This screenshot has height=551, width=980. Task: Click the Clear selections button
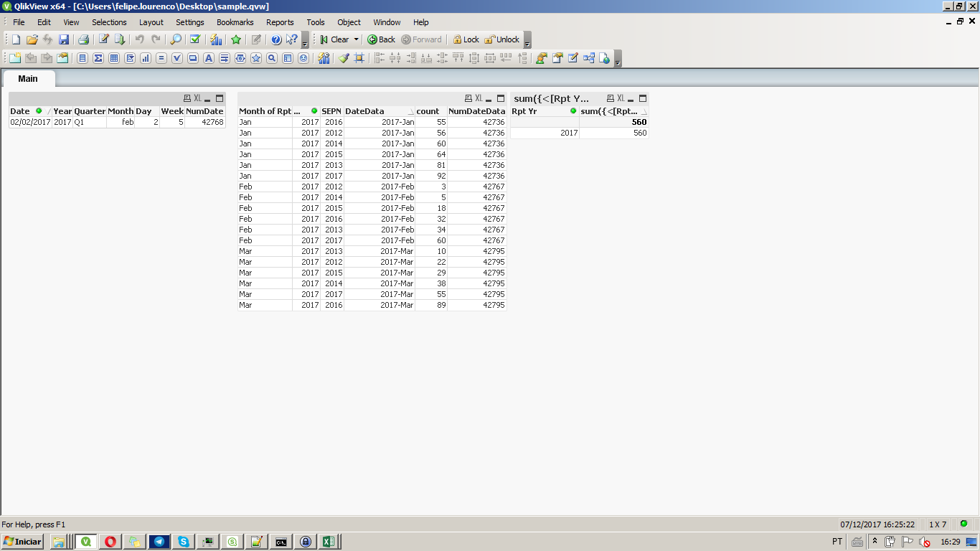coord(334,39)
